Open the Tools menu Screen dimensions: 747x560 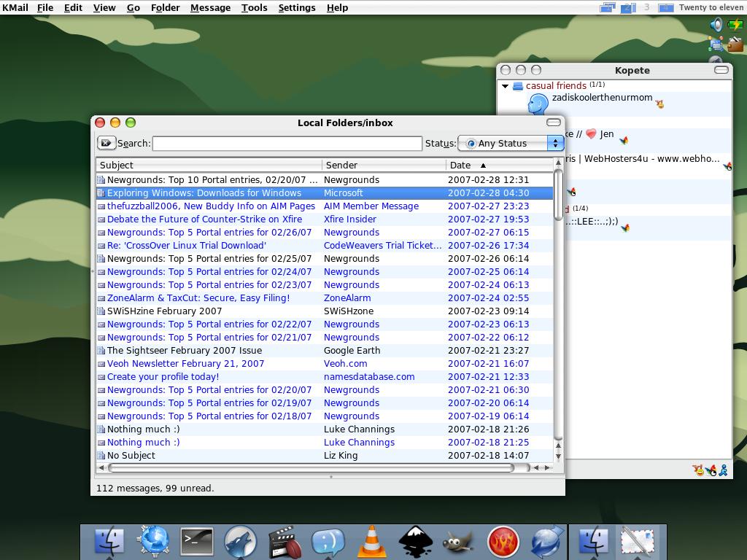point(255,7)
